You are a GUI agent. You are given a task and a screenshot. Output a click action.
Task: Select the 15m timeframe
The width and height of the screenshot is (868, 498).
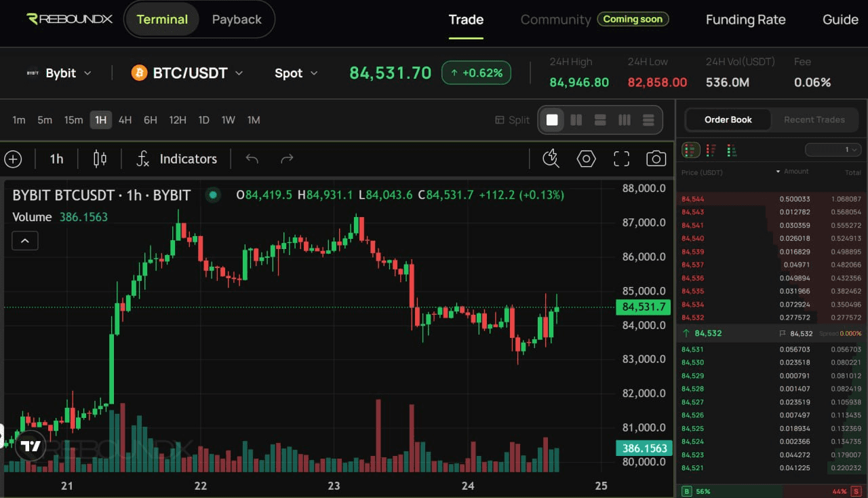(73, 120)
